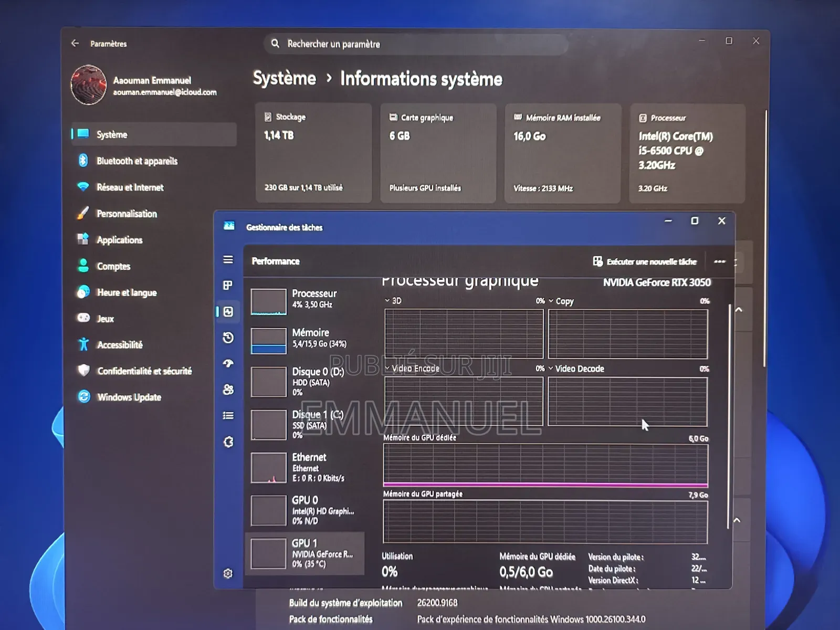Open the Video Decode graph dropdown

pos(576,369)
